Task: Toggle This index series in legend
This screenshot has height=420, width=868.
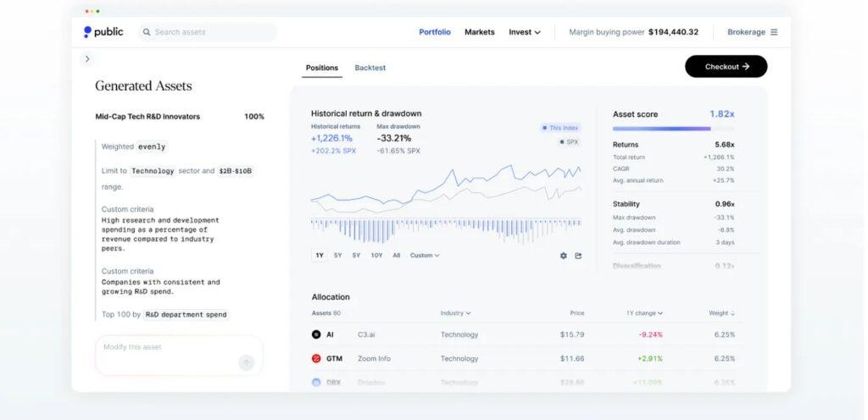Action: 560,128
